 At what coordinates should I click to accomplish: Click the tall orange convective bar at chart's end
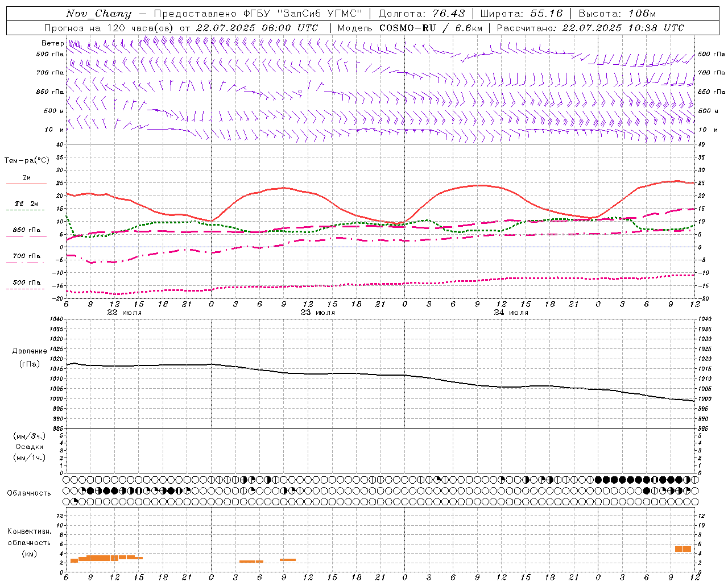tap(683, 549)
